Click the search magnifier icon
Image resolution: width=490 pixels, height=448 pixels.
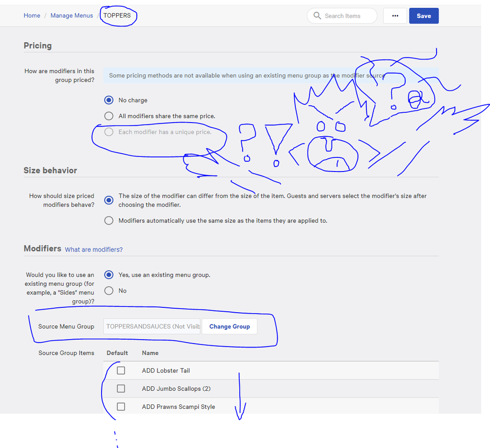(317, 16)
